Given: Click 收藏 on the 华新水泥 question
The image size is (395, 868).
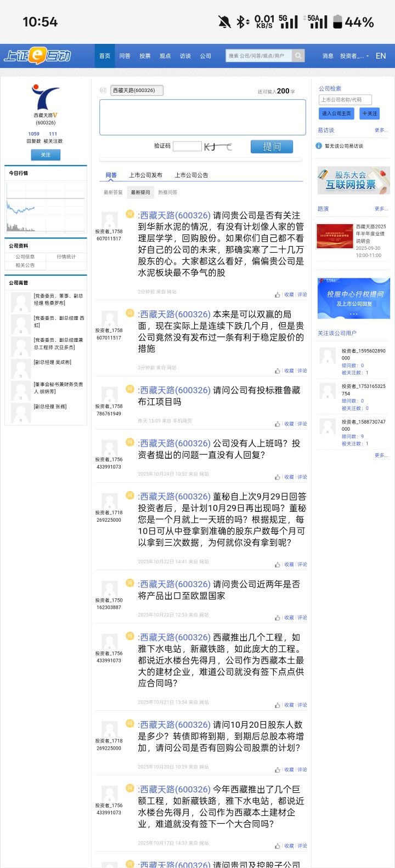Looking at the screenshot, I should (289, 295).
